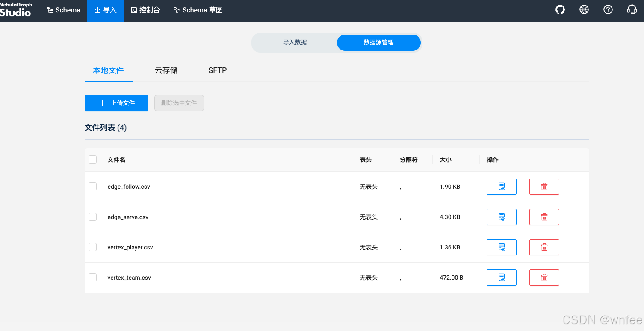Click the NebulaGraph Studio logo

coord(16,10)
